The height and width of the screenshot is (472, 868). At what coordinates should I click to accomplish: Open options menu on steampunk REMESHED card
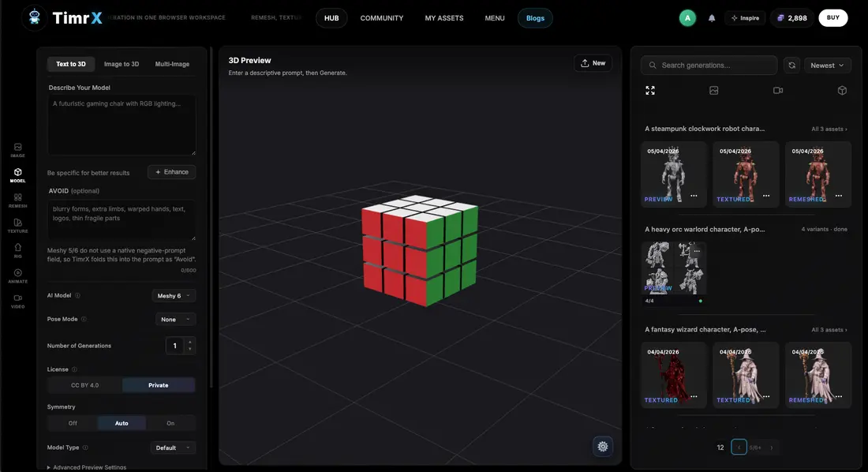pyautogui.click(x=839, y=196)
